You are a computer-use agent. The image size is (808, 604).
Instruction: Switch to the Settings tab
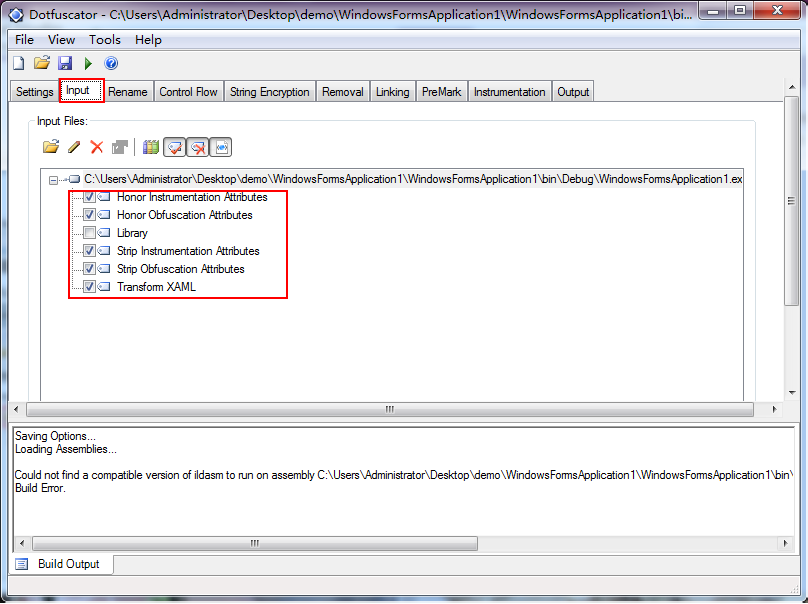pos(35,92)
